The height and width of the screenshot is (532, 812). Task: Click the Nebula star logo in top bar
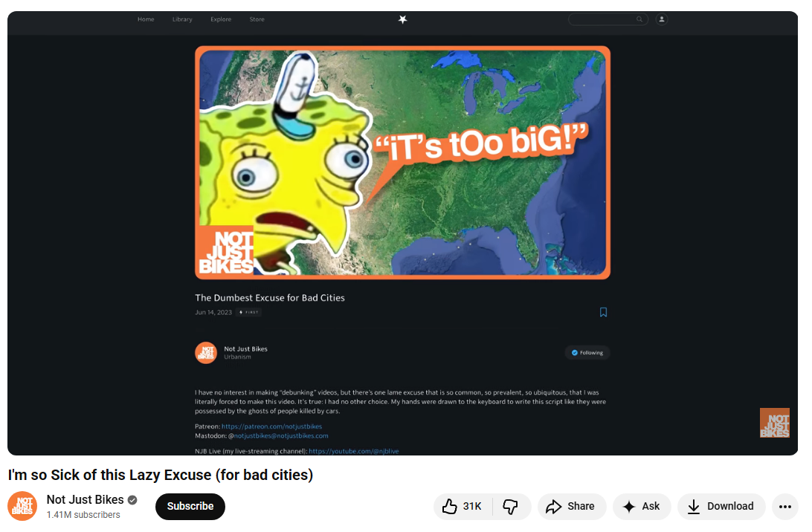402,19
